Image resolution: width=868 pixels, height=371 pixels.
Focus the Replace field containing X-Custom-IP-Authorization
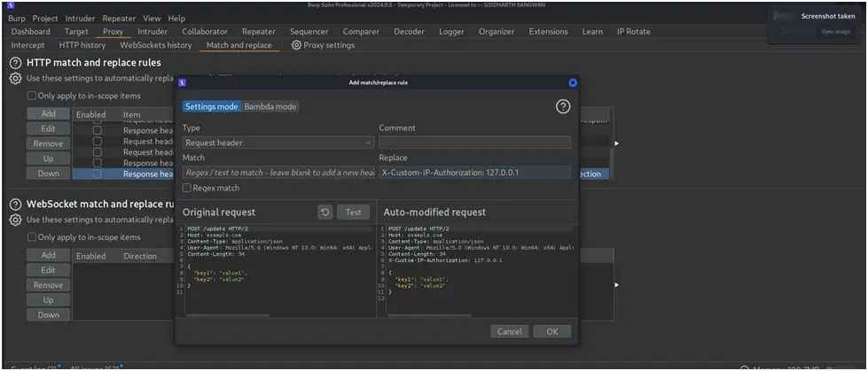point(475,173)
